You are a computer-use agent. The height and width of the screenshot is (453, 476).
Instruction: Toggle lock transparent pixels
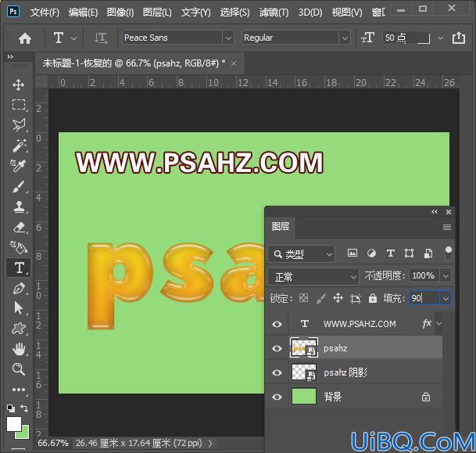[x=303, y=298]
